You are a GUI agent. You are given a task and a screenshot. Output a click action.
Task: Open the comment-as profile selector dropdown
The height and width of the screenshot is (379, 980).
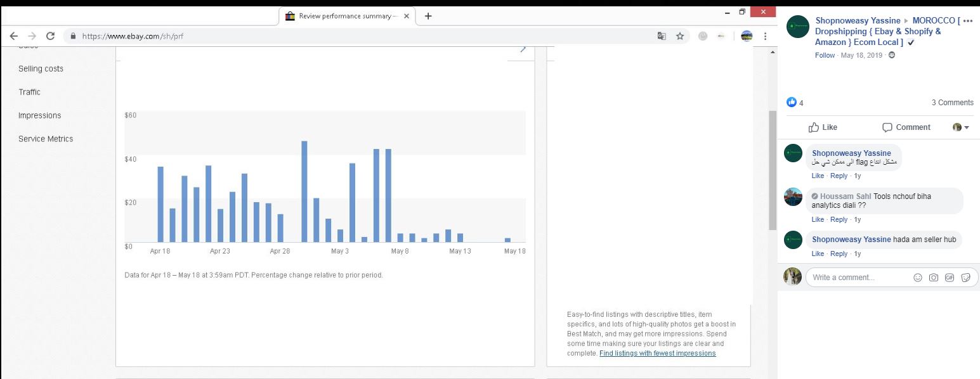pyautogui.click(x=961, y=127)
